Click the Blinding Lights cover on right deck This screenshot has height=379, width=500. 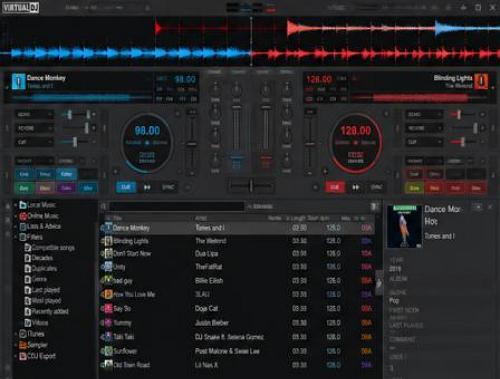pyautogui.click(x=481, y=82)
